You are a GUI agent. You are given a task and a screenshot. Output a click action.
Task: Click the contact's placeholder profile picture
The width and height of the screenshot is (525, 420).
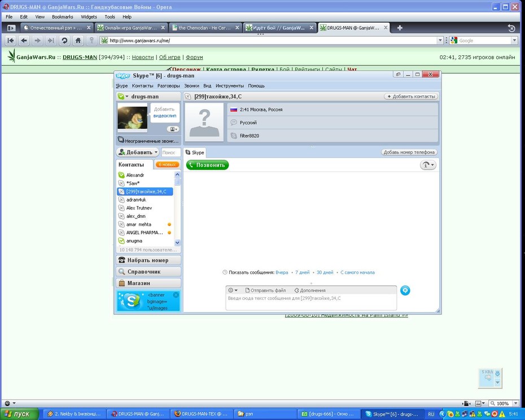point(204,122)
